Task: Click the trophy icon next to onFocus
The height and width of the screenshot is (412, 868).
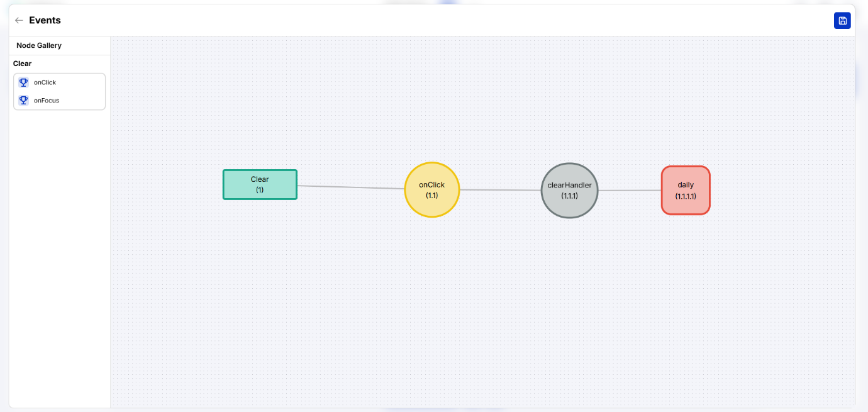Action: 24,101
